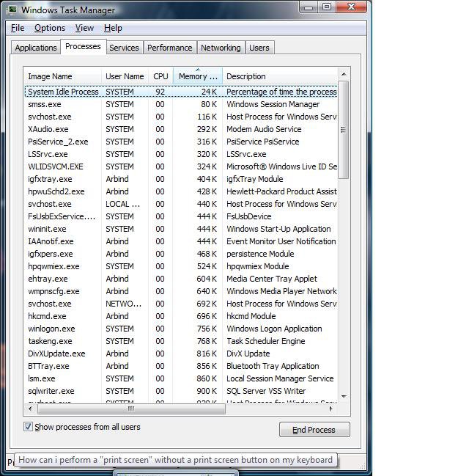Close the Task Manager window
The width and height of the screenshot is (469, 476).
click(x=351, y=7)
